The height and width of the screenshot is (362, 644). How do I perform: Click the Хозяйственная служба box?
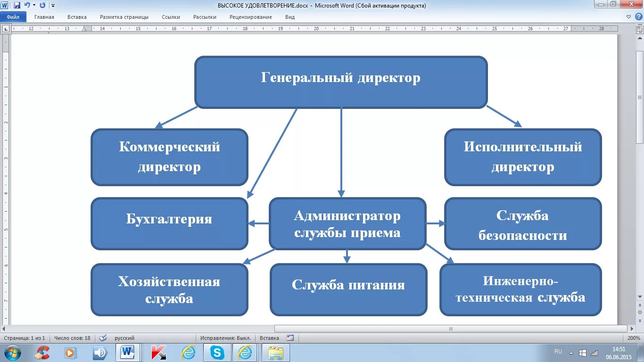click(x=169, y=289)
